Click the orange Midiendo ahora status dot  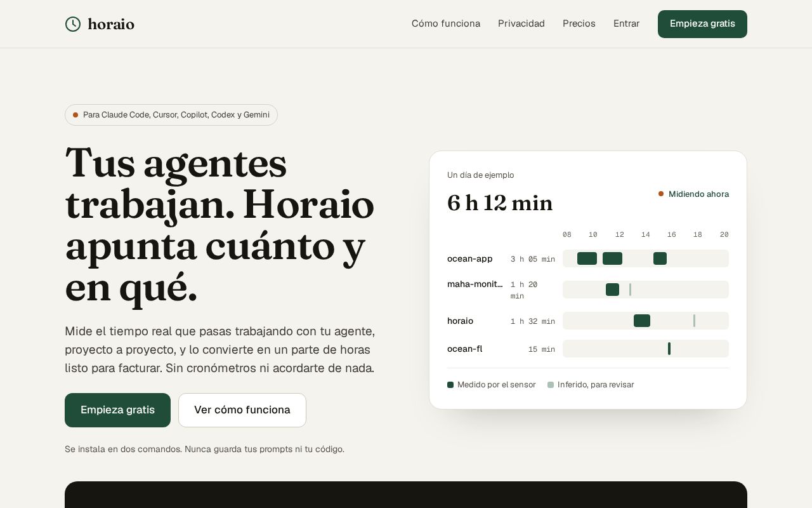(661, 194)
